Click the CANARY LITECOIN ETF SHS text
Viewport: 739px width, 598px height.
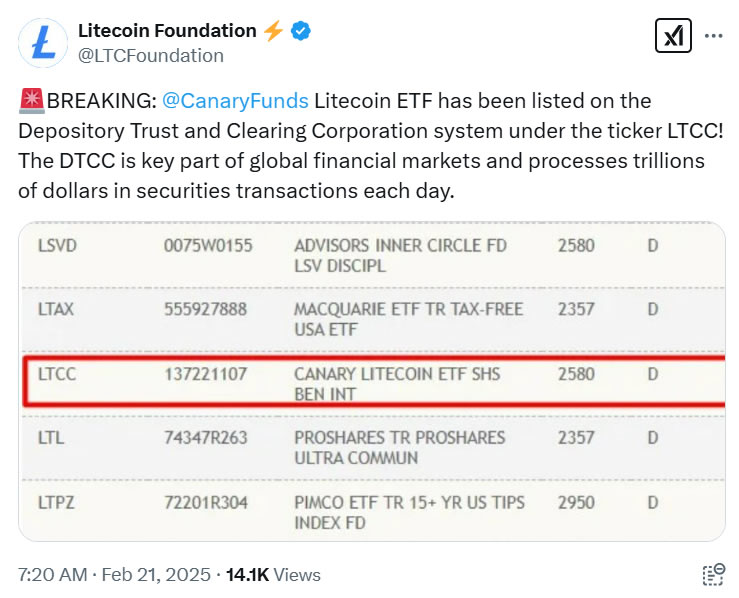397,374
